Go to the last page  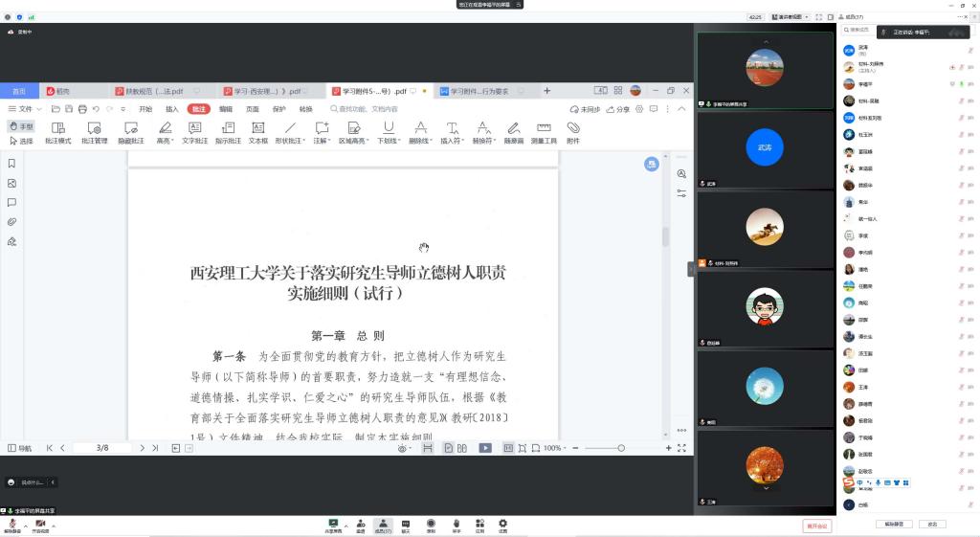tap(155, 448)
